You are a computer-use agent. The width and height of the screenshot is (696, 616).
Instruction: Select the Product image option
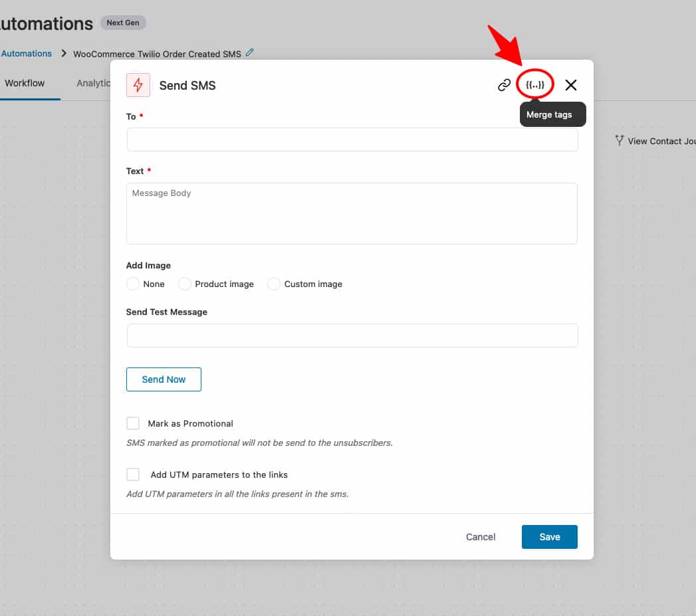coord(185,284)
